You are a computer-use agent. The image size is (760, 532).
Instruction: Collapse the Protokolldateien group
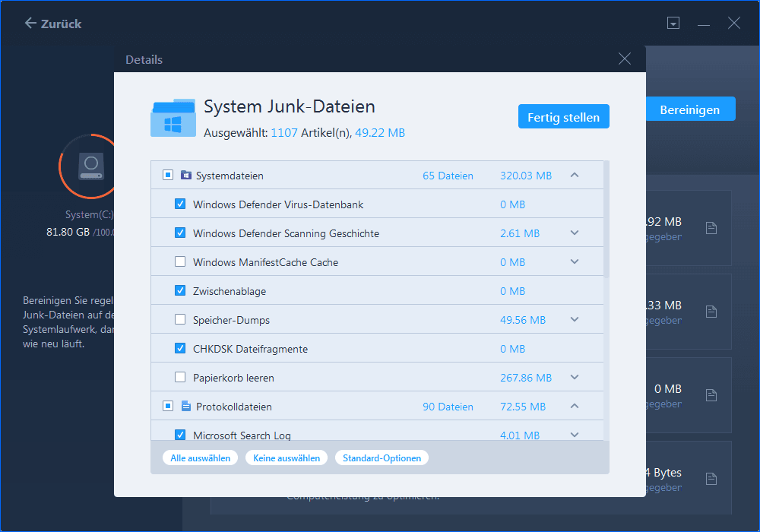click(575, 406)
